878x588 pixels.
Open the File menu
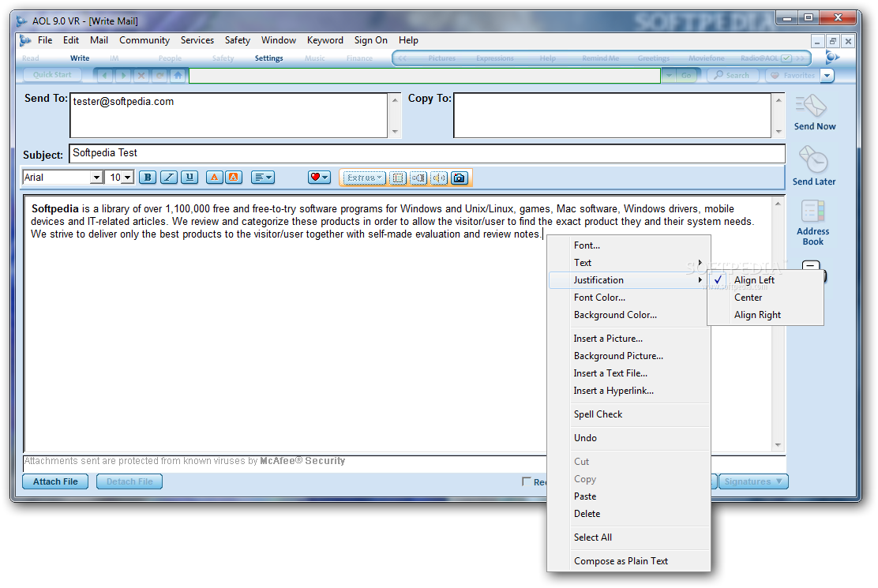pos(45,40)
